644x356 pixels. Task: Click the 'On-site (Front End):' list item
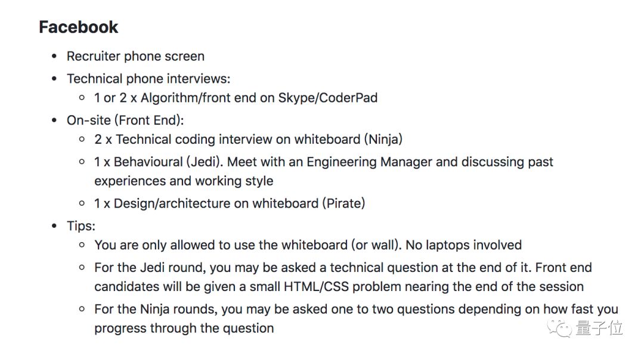(125, 120)
